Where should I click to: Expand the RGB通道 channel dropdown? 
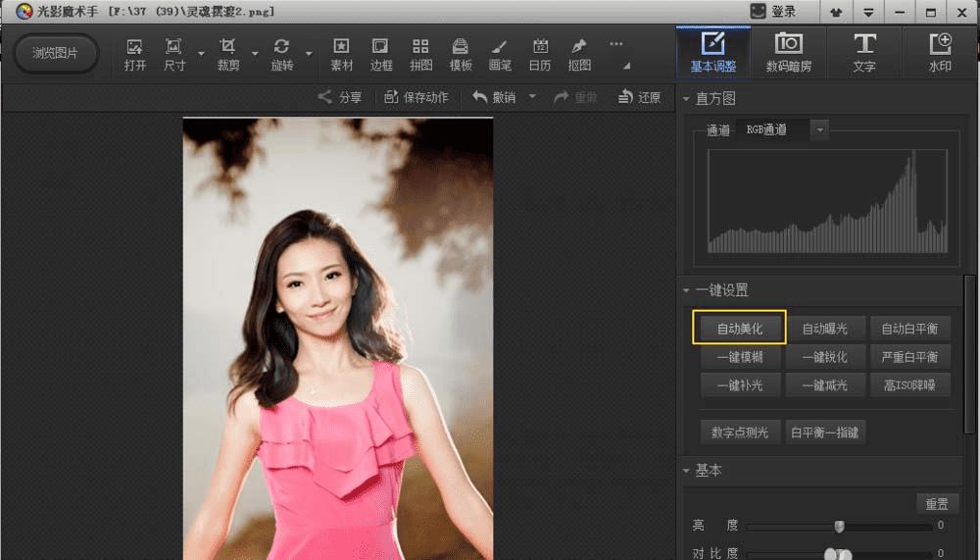(x=820, y=129)
